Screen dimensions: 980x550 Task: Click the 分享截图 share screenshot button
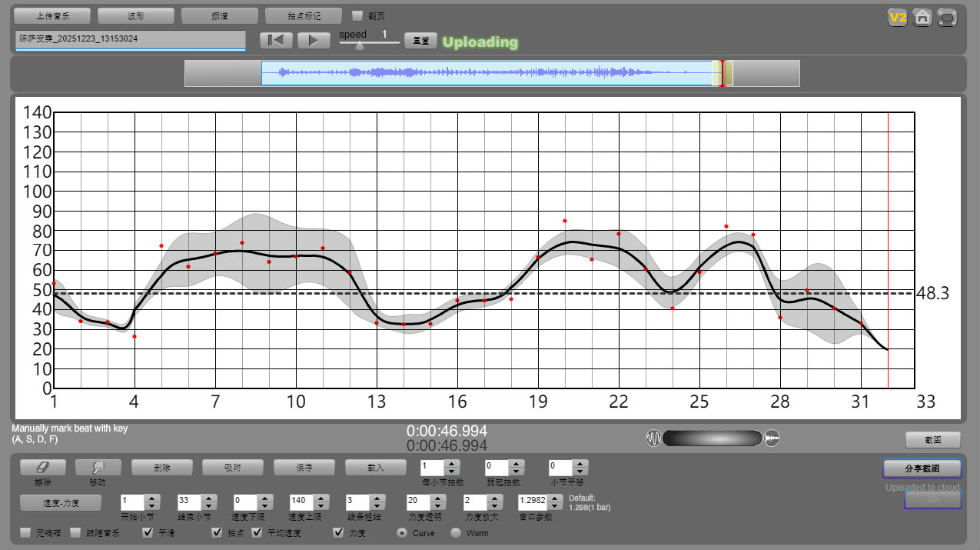(x=921, y=468)
